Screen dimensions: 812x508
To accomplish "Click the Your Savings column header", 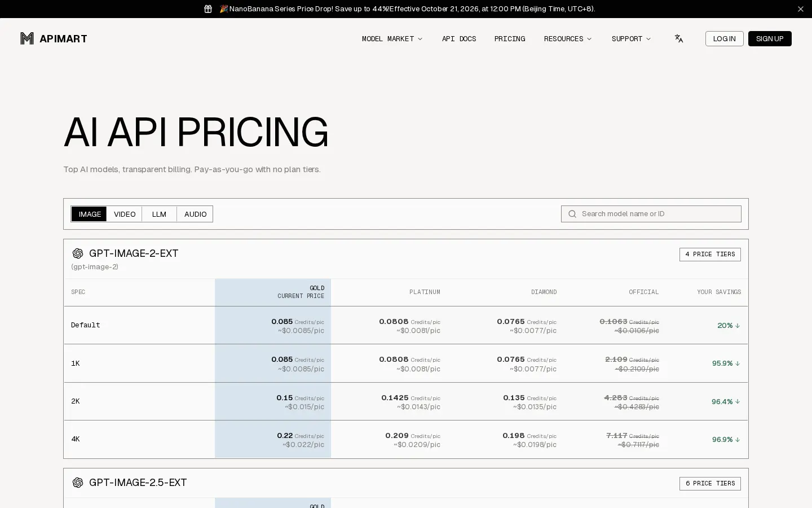I will 719,292.
